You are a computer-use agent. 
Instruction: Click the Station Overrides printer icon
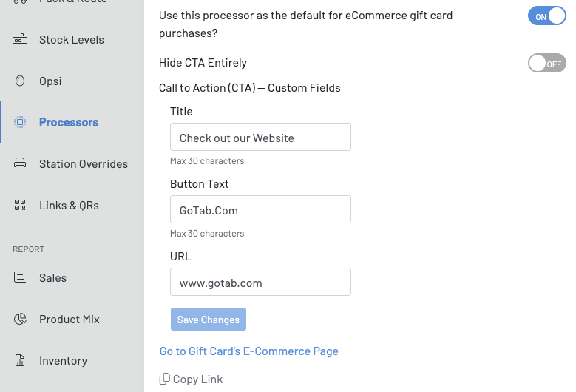tap(20, 164)
